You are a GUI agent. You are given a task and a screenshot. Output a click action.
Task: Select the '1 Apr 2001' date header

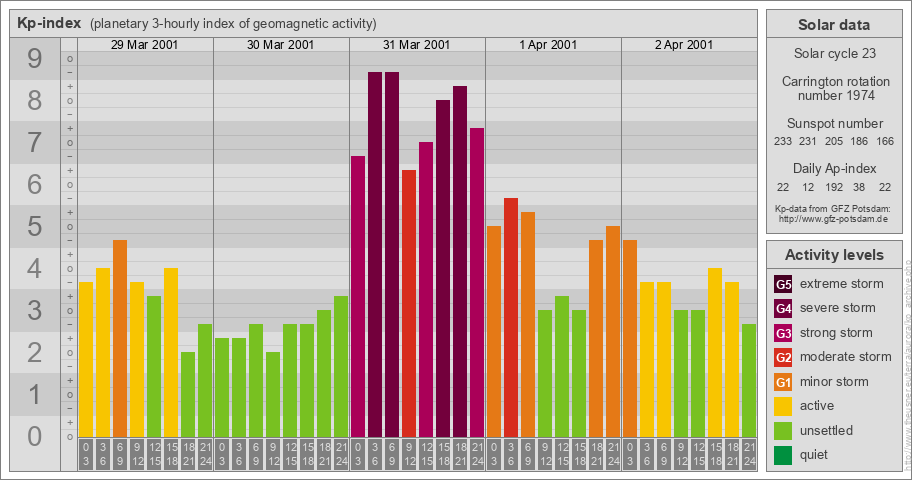pos(548,45)
